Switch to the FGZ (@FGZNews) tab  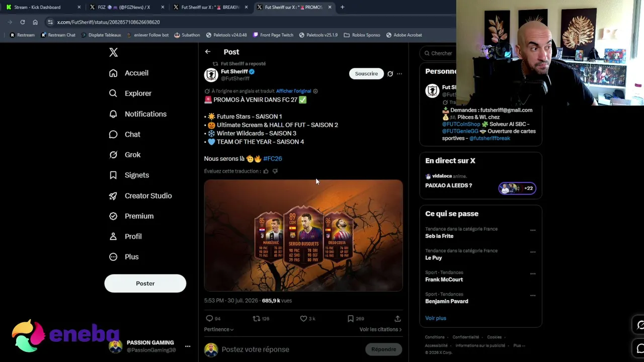(126, 7)
